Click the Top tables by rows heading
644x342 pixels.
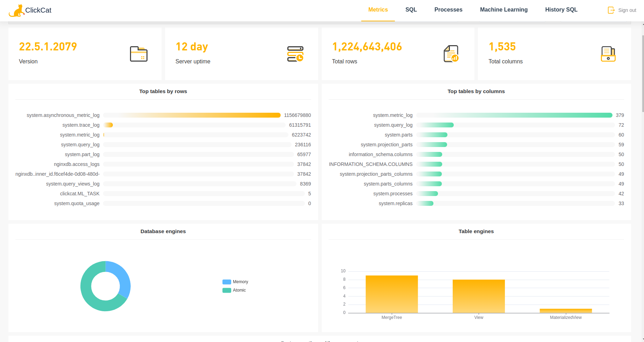click(x=163, y=91)
